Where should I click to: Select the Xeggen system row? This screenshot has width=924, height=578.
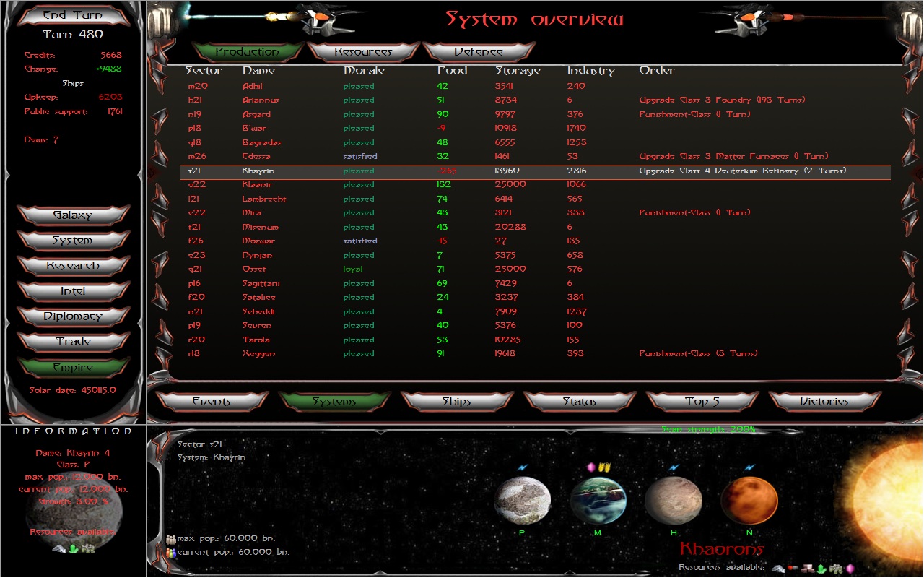(x=258, y=354)
